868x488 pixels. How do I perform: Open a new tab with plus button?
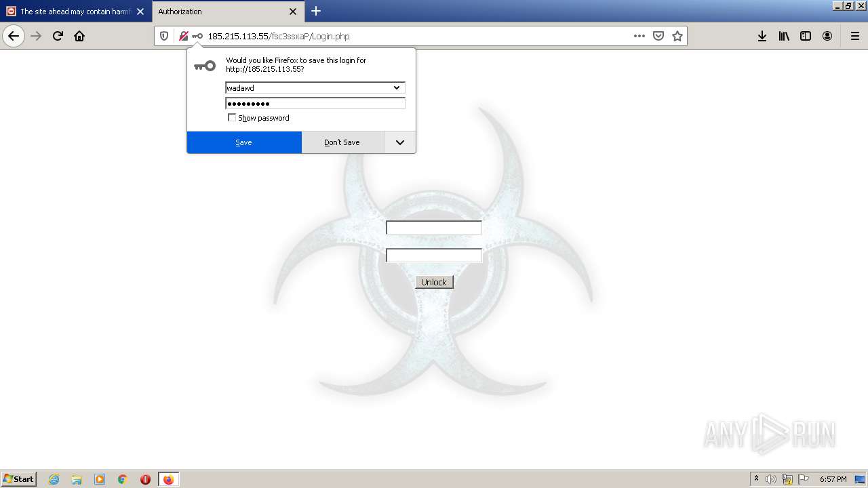click(x=316, y=11)
